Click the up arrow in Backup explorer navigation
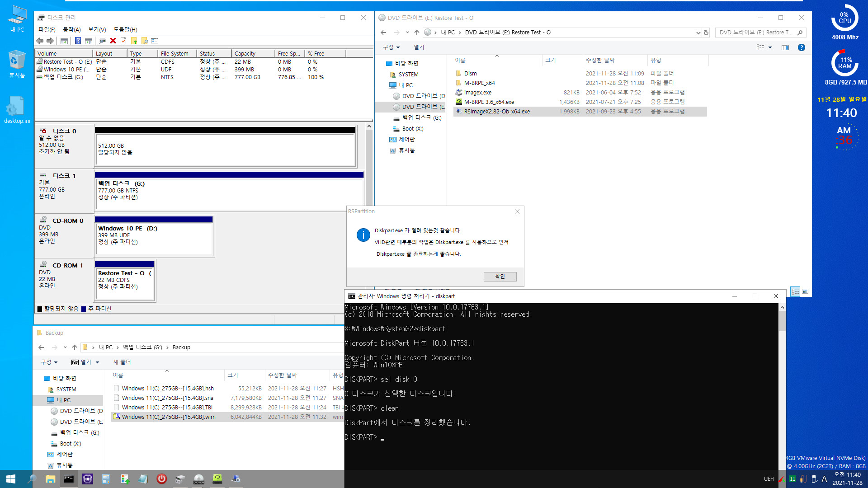This screenshot has height=488, width=868. (x=75, y=347)
